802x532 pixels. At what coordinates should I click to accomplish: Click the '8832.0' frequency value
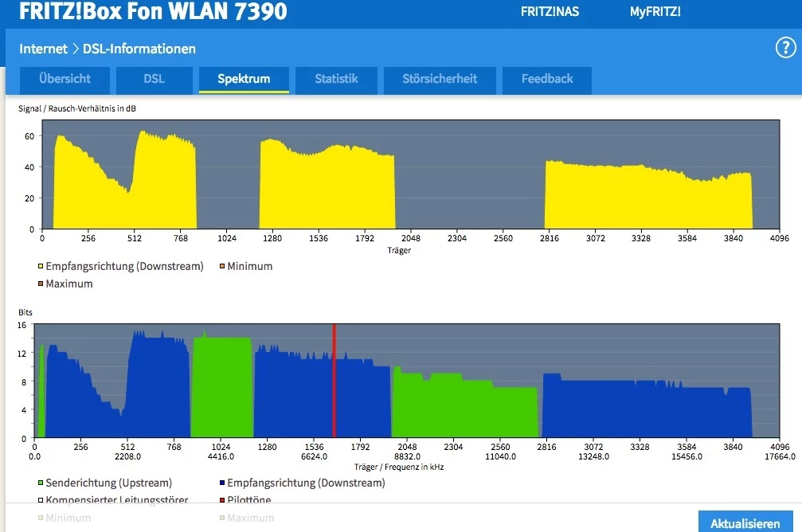[407, 456]
